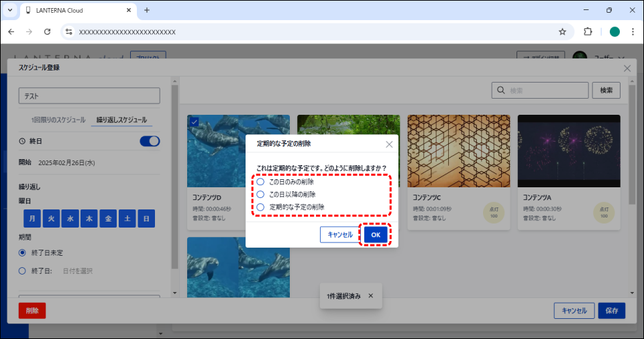Open the browser tab list dropdown
The height and width of the screenshot is (339, 644).
10,10
